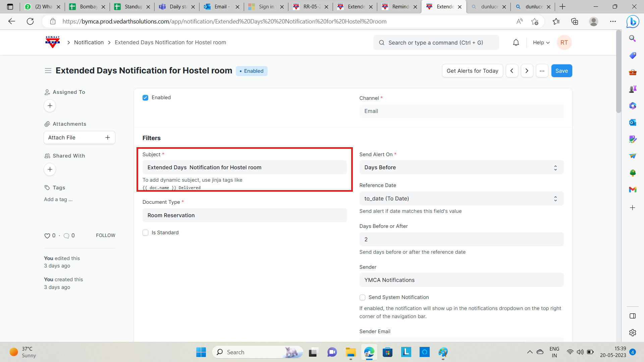Go to previous document arrow

click(x=512, y=71)
